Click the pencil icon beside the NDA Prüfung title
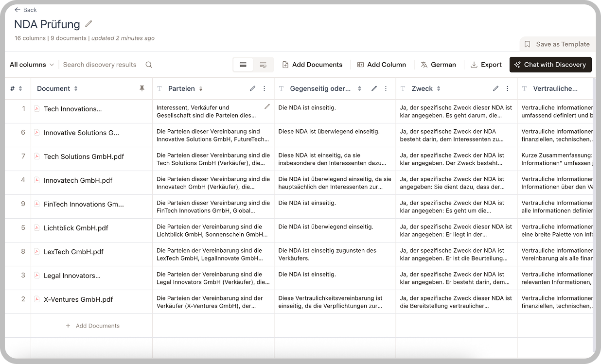 click(88, 23)
